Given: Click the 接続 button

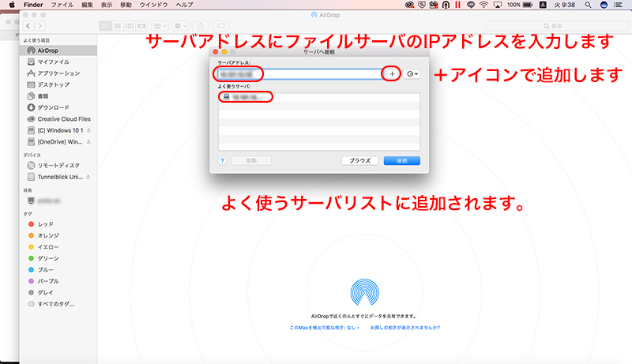Looking at the screenshot, I should tap(402, 160).
